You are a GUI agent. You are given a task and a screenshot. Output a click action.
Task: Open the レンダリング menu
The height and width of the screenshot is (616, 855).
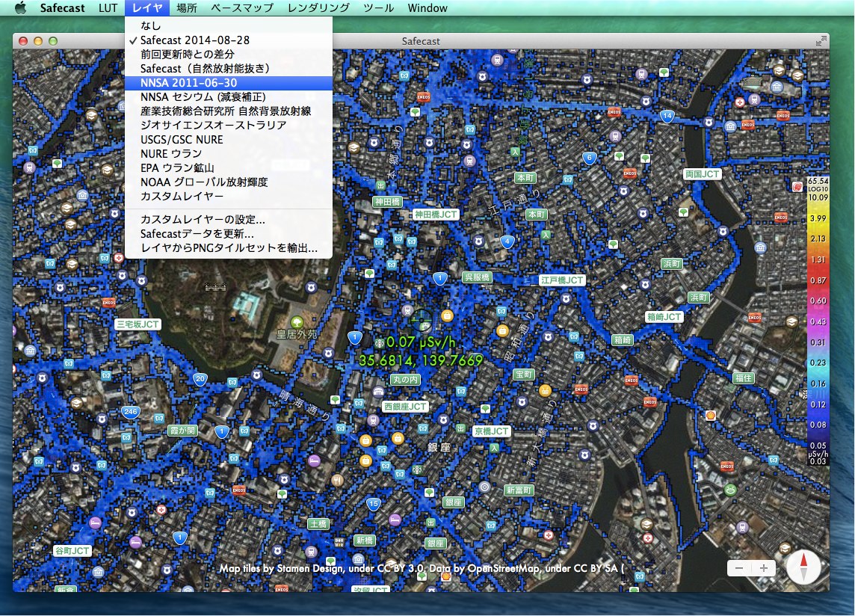click(318, 7)
